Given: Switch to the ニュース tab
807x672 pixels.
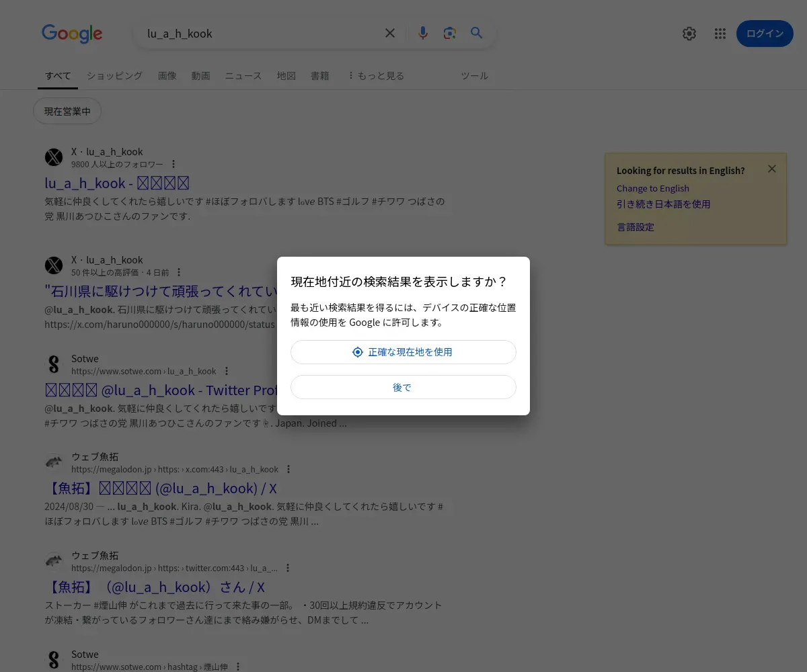Looking at the screenshot, I should pos(243,76).
